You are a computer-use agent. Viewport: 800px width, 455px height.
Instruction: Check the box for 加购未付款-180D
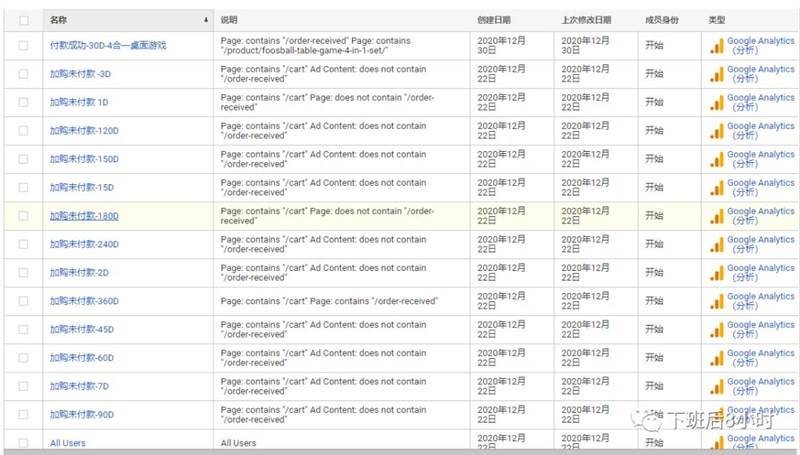[x=23, y=216]
